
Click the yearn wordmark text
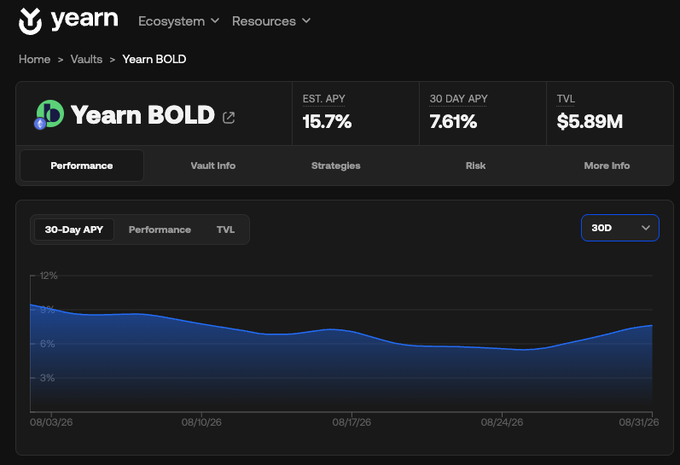[85, 20]
